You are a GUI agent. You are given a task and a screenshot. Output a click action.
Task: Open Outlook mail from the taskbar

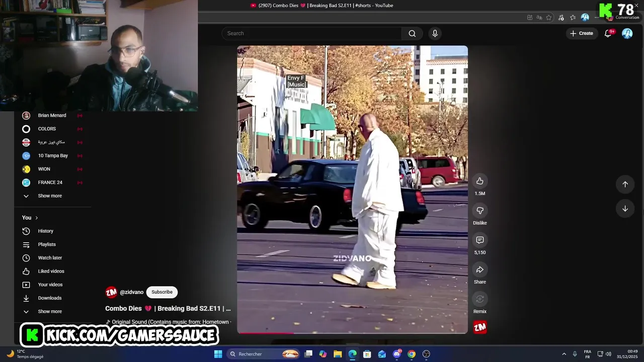pyautogui.click(x=382, y=354)
